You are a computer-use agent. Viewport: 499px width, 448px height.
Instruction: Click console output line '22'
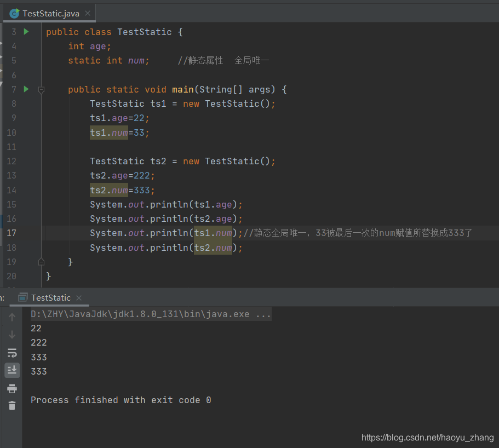pyautogui.click(x=36, y=328)
